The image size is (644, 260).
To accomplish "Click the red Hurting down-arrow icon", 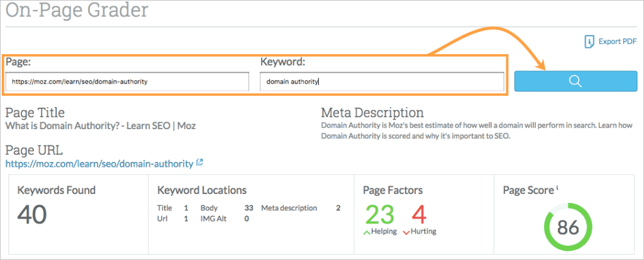I will tap(407, 233).
